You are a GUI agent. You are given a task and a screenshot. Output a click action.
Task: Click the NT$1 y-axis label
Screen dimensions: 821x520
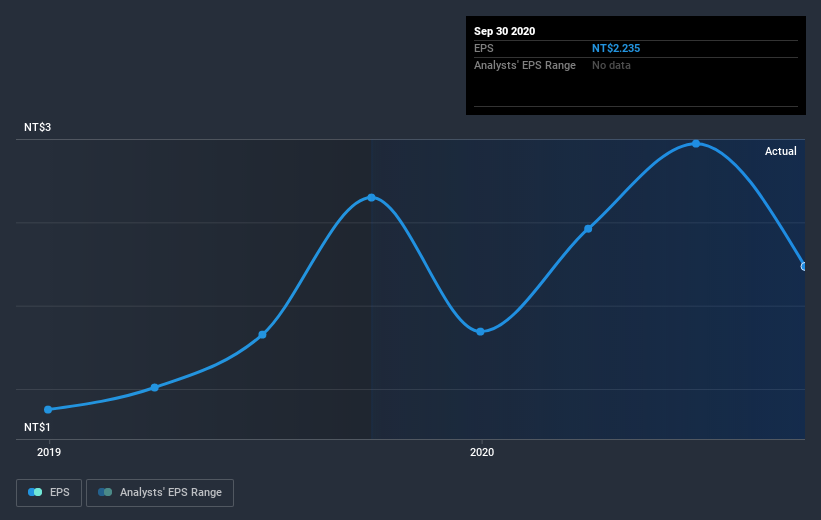[37, 427]
